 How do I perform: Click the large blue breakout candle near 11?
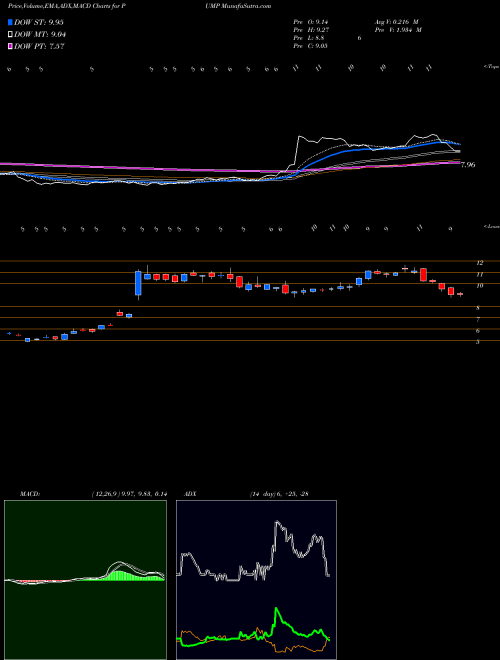point(138,283)
